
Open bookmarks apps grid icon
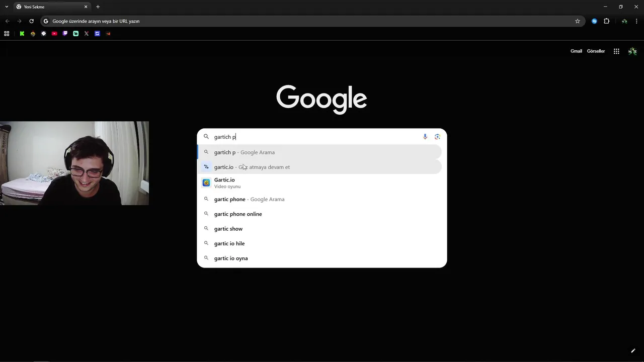(x=7, y=34)
